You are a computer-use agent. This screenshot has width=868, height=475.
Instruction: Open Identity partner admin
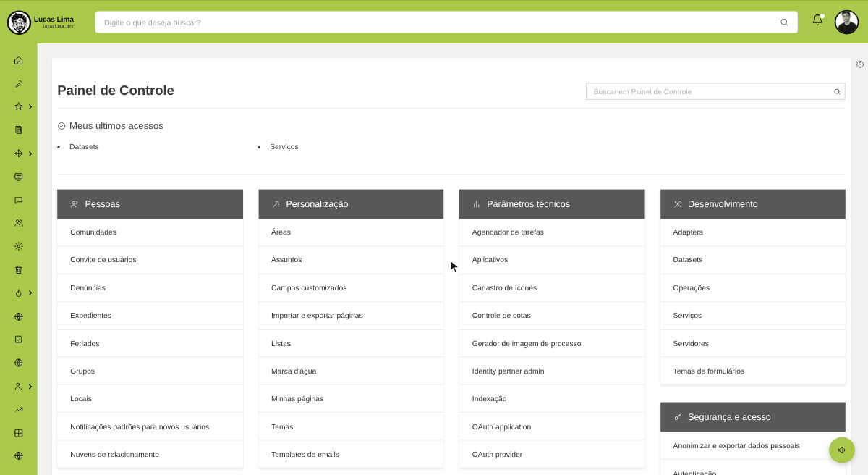(552, 371)
